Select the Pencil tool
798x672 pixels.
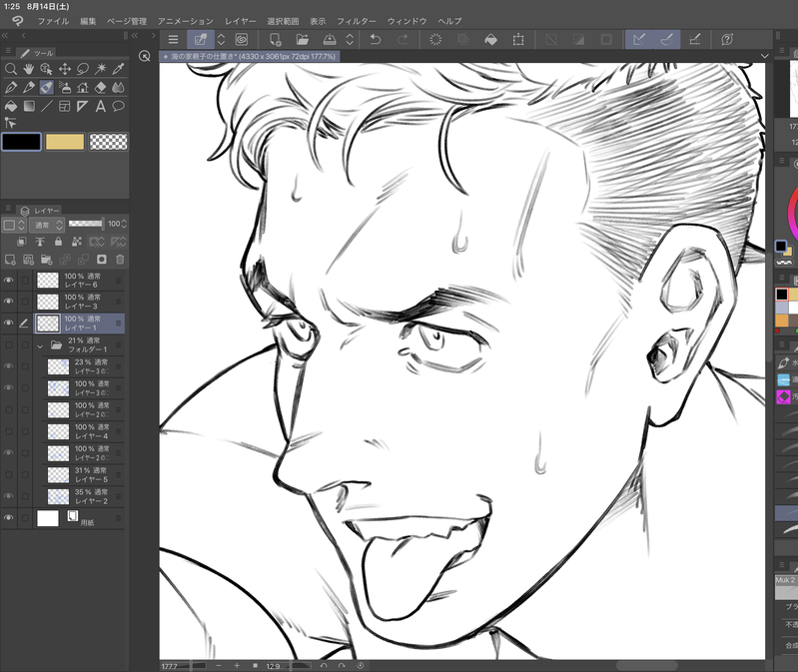coord(29,88)
